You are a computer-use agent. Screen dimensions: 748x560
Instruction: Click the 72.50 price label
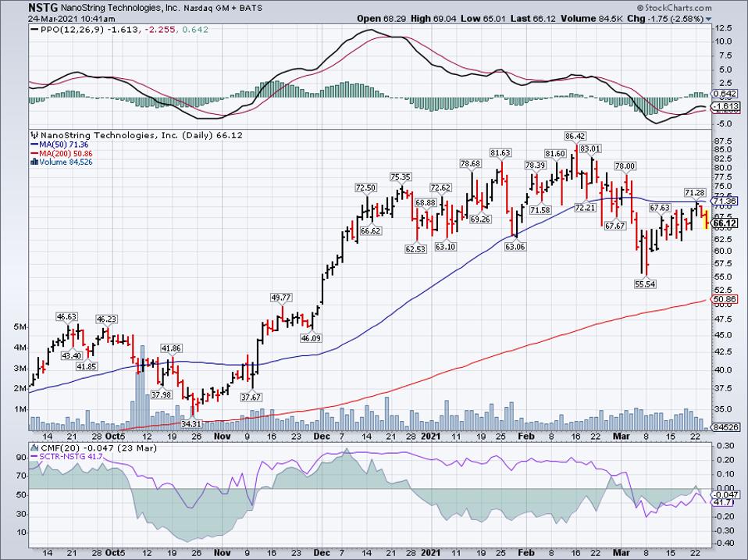pos(365,188)
